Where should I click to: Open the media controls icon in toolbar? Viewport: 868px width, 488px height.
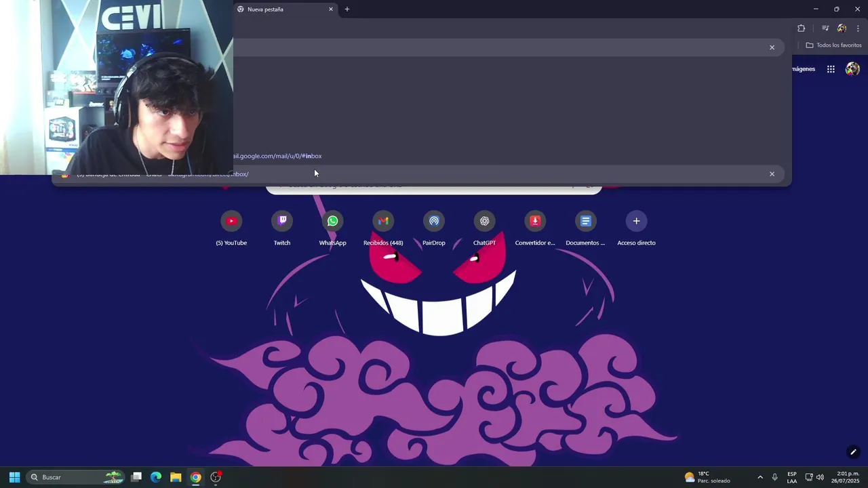click(825, 28)
